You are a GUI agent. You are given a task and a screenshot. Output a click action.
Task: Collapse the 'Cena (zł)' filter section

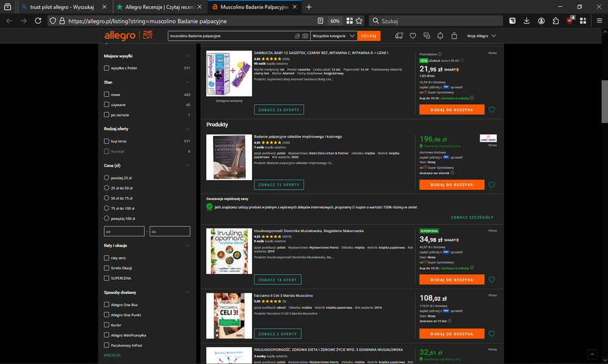point(187,166)
